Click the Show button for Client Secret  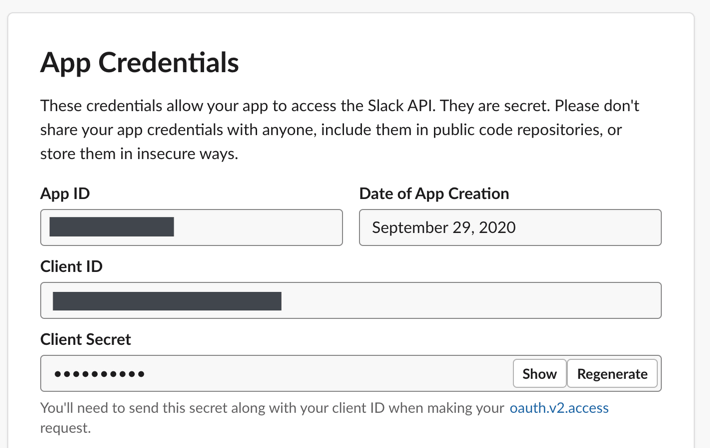click(x=539, y=374)
